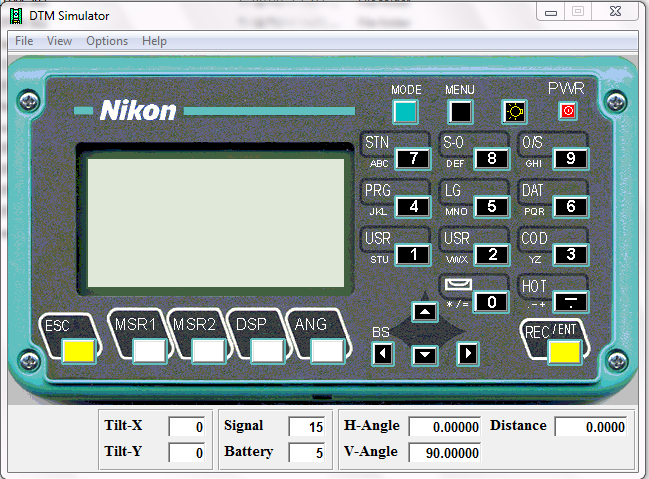This screenshot has width=649, height=479.
Task: Minimize the DTM Simulator window
Action: pos(550,12)
